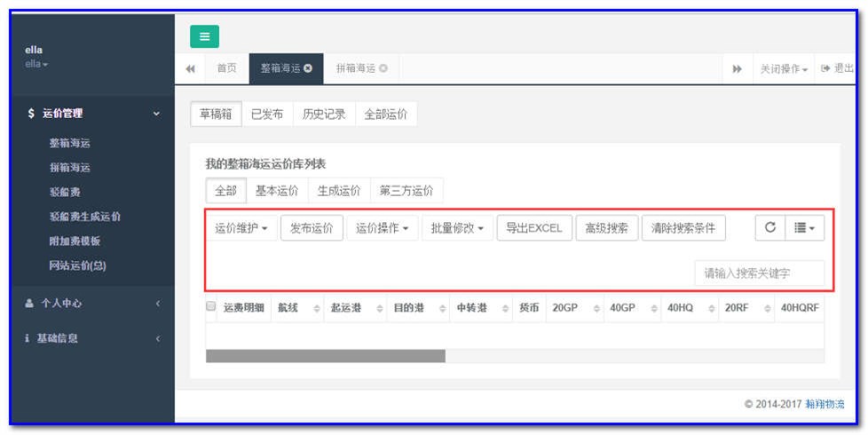Click the 发布运价 button
The height and width of the screenshot is (435, 868).
coord(312,228)
